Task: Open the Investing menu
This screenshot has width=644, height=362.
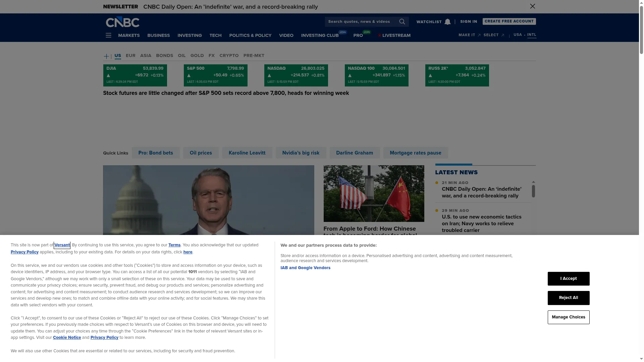Action: [190, 36]
